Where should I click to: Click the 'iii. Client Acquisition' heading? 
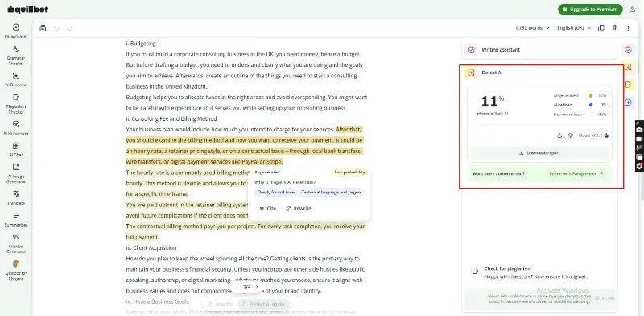(151, 247)
